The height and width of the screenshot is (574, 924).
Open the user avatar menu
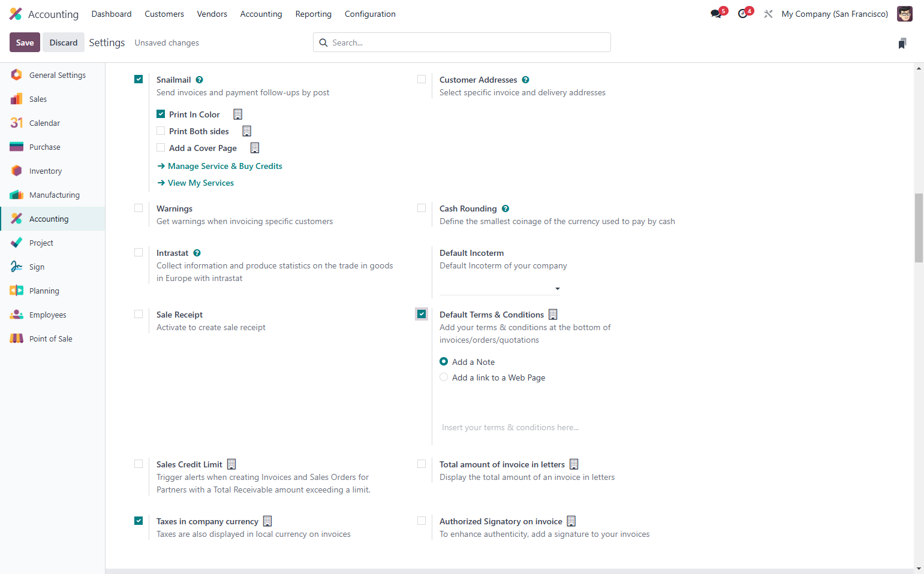point(904,14)
